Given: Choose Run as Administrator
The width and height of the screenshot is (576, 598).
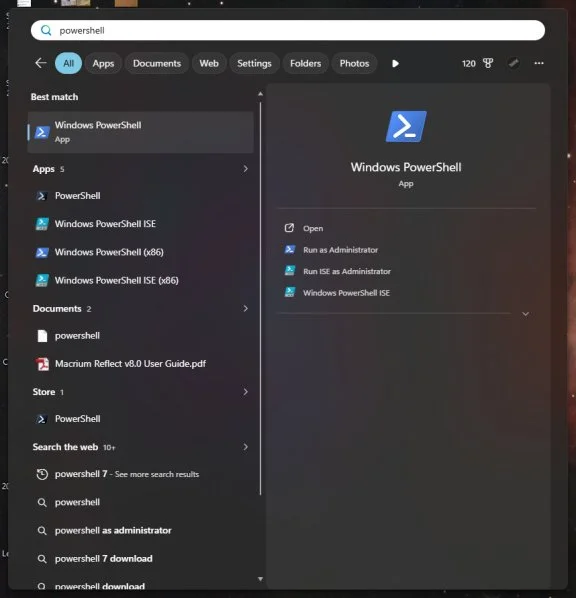Looking at the screenshot, I should click(341, 250).
